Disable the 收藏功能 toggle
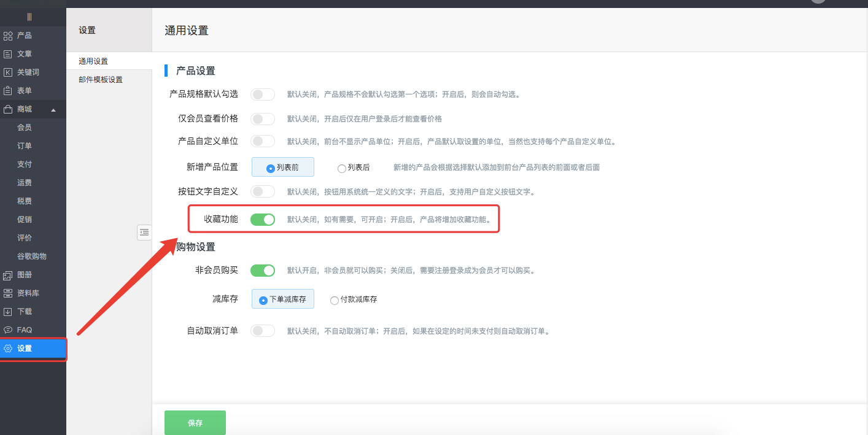868x435 pixels. click(x=263, y=219)
